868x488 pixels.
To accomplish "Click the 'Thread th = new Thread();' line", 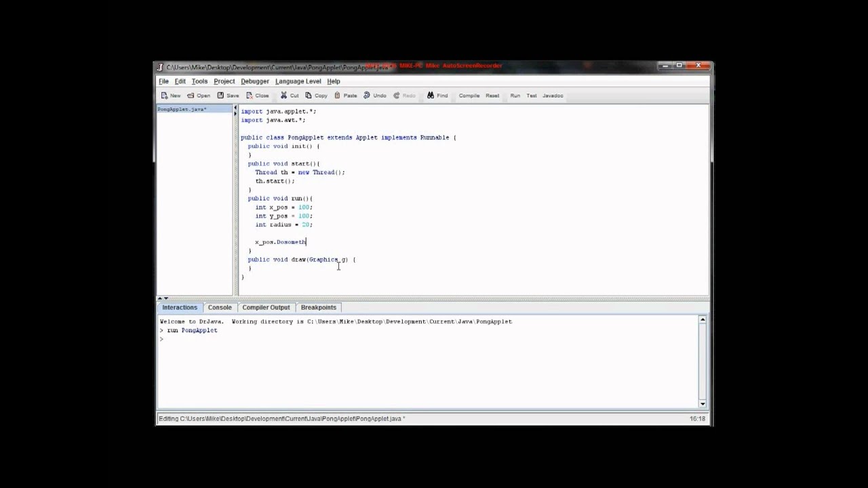I will (300, 172).
